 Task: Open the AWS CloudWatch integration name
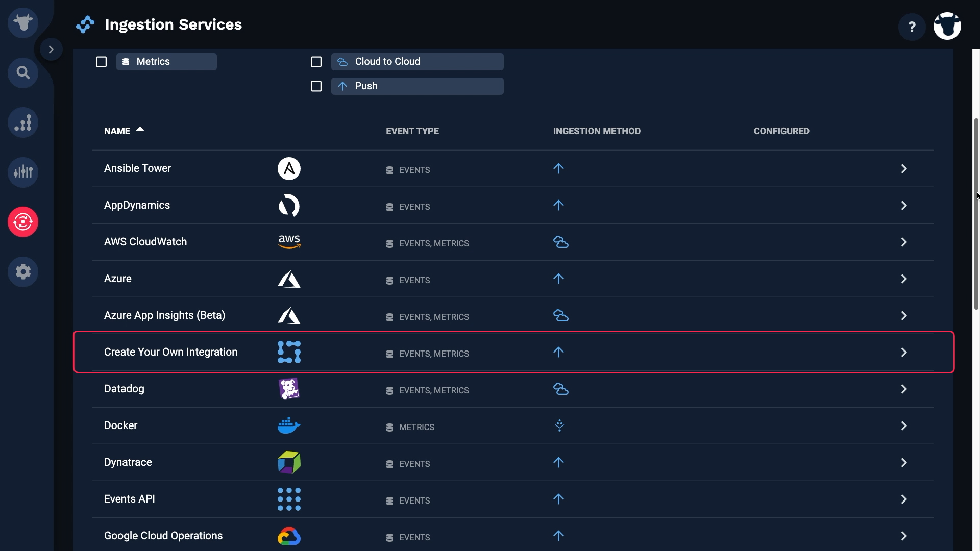pos(145,242)
